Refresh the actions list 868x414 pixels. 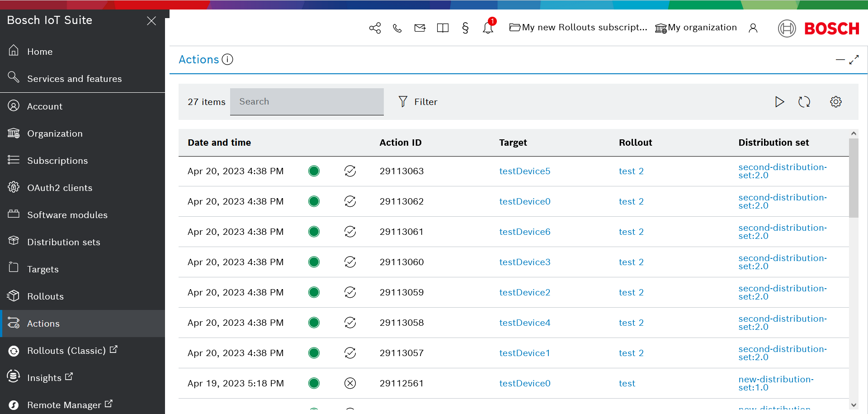point(804,102)
